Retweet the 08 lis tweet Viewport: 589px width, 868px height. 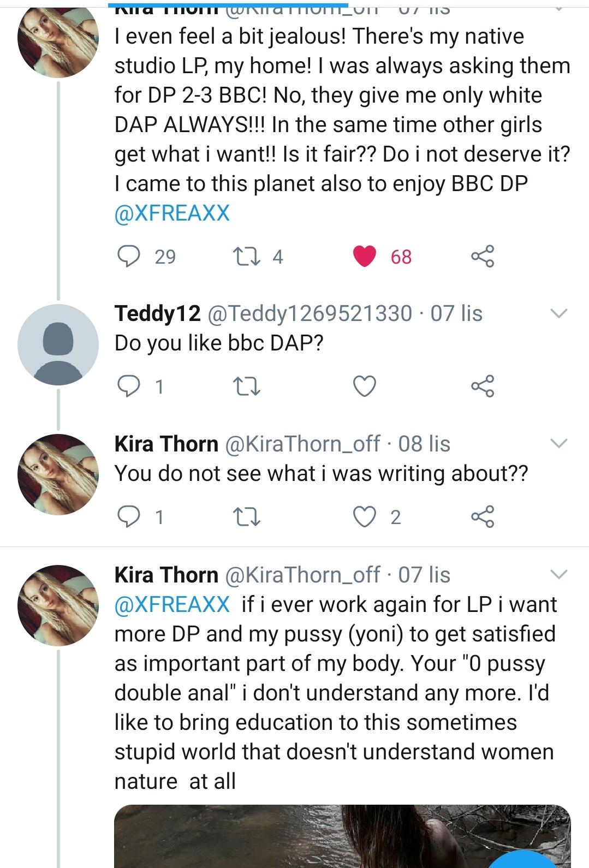click(x=246, y=516)
